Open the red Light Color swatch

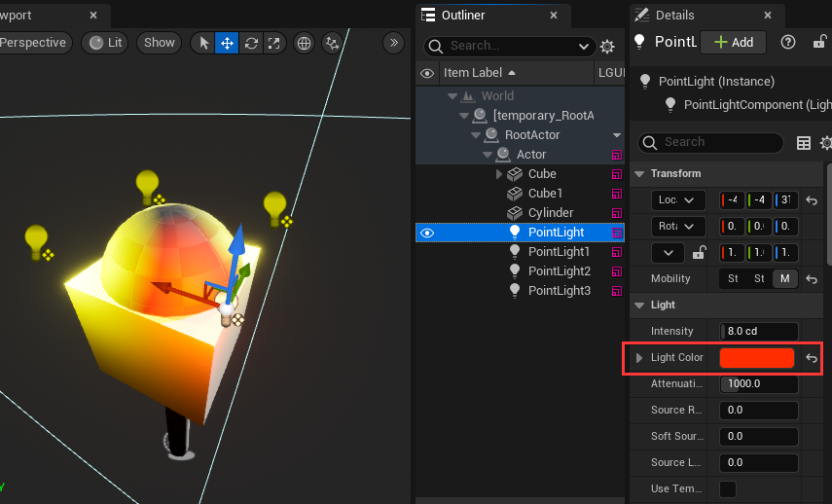pos(757,358)
